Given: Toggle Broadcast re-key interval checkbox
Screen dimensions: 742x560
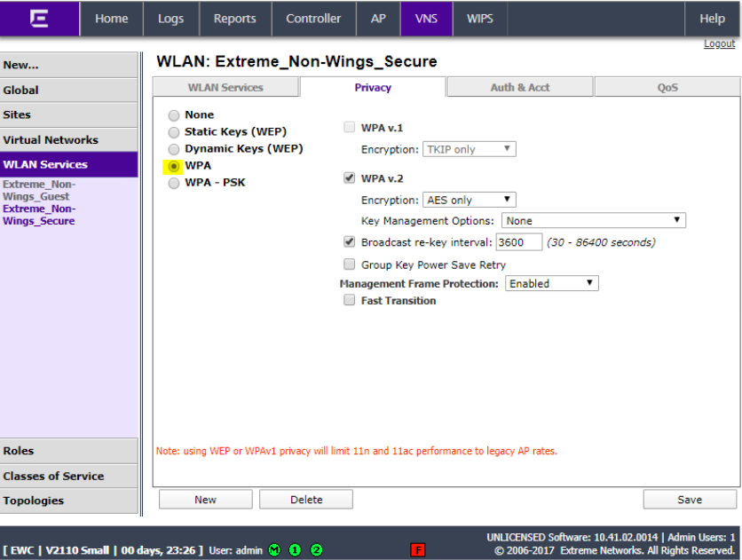Looking at the screenshot, I should 349,241.
